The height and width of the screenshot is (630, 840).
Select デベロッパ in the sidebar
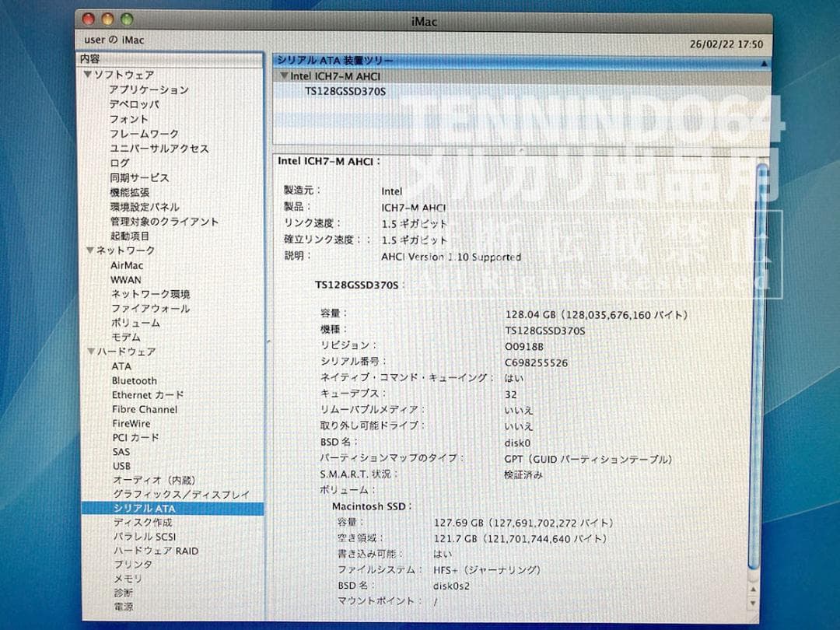pos(134,104)
